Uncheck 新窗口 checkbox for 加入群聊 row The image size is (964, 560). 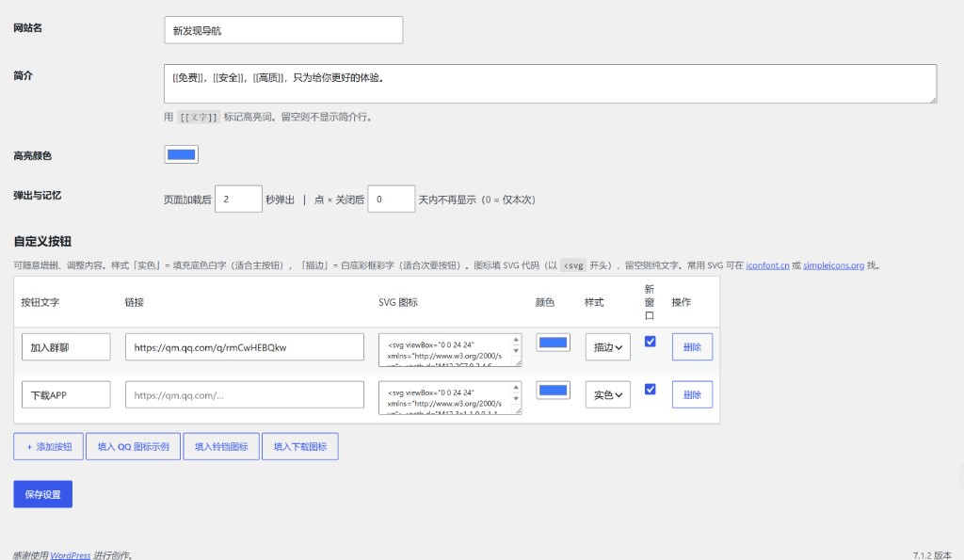tap(650, 341)
